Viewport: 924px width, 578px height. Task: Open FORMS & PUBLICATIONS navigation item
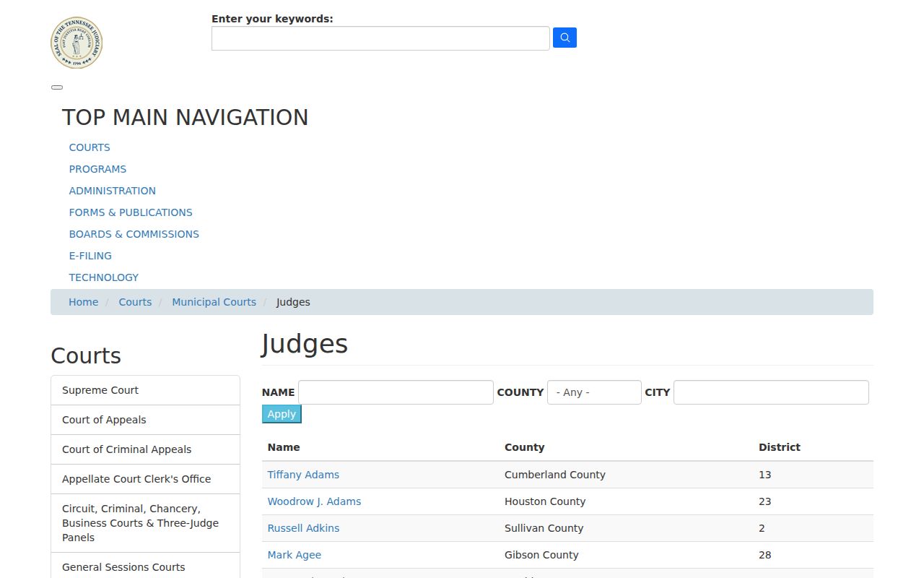click(131, 212)
